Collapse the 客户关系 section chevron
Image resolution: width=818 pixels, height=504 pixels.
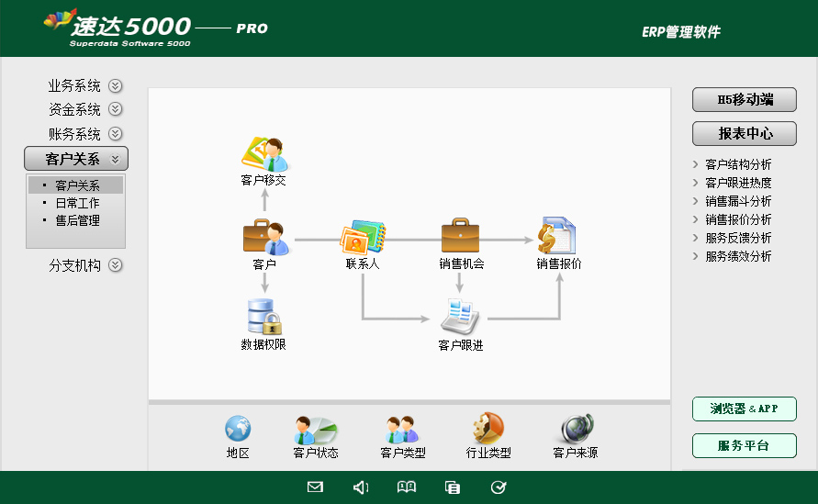(116, 159)
